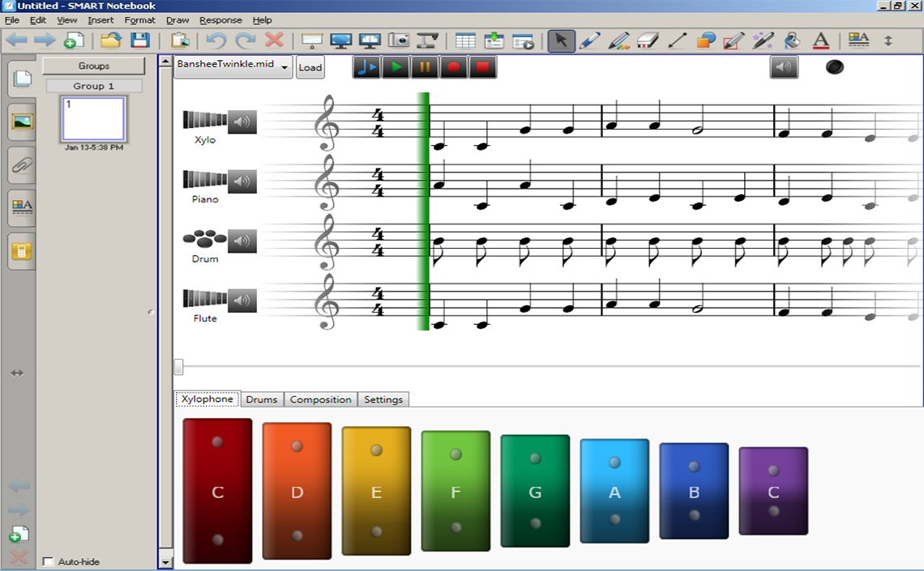Select page 1 thumbnail in sorter
Viewport: 924px width, 571px height.
(x=94, y=119)
